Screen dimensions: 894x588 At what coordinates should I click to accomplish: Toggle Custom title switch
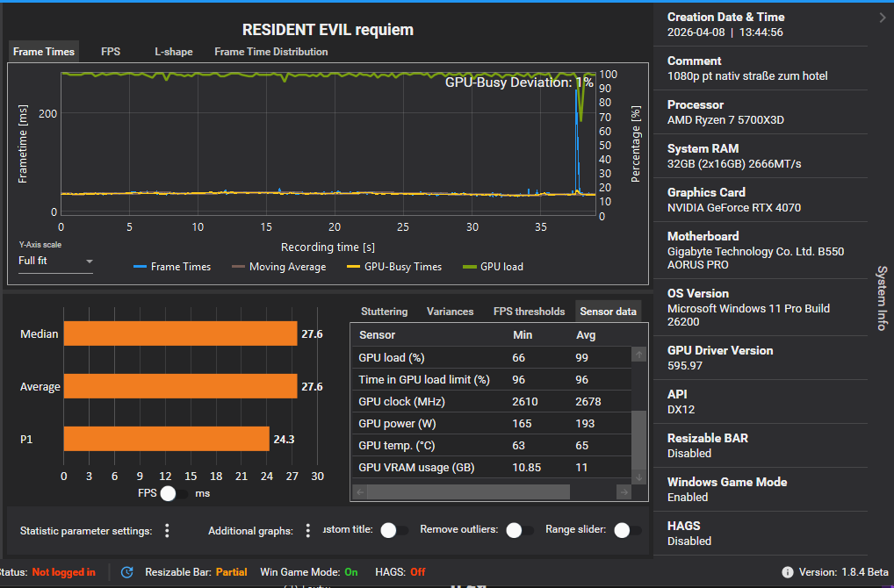394,530
